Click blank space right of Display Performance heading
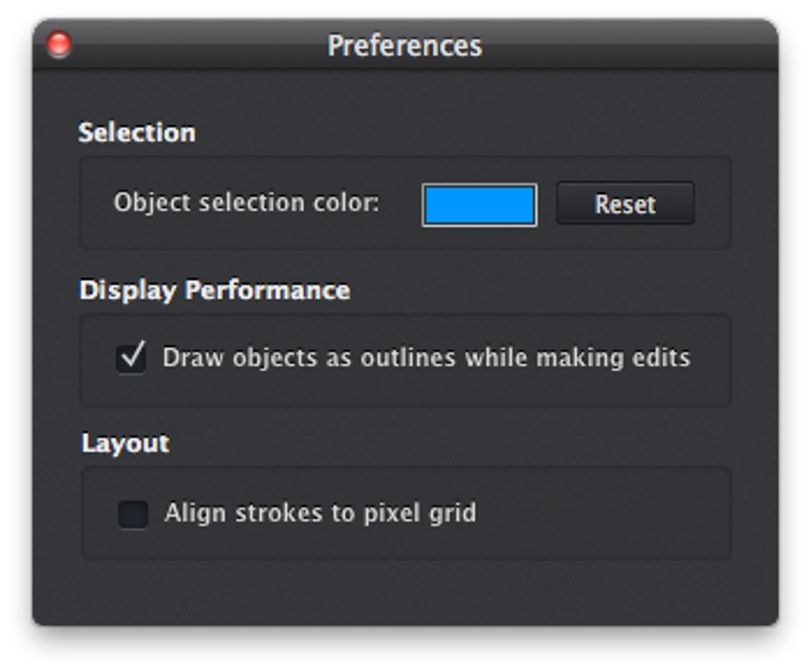Viewport: 811px width, 672px height. [541, 289]
